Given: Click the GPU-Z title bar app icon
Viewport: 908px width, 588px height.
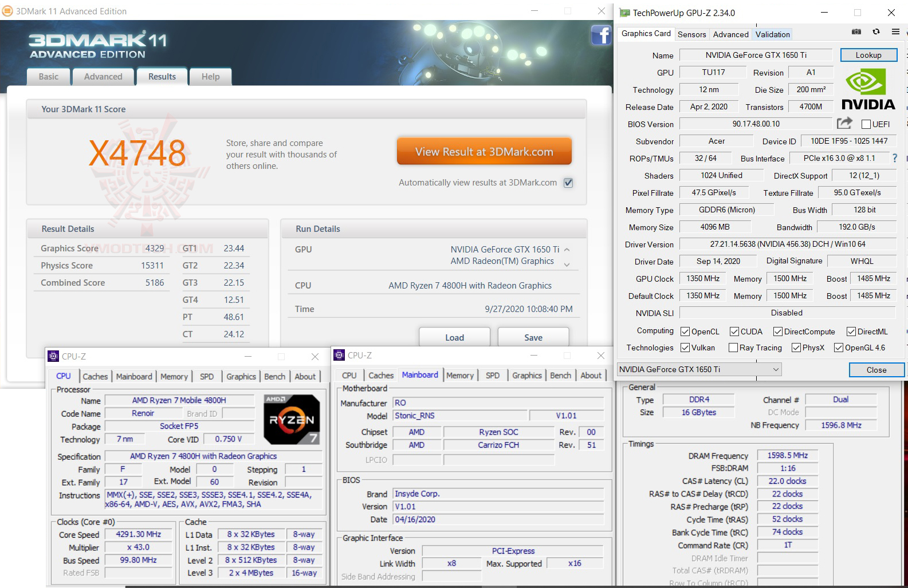Looking at the screenshot, I should tap(624, 13).
